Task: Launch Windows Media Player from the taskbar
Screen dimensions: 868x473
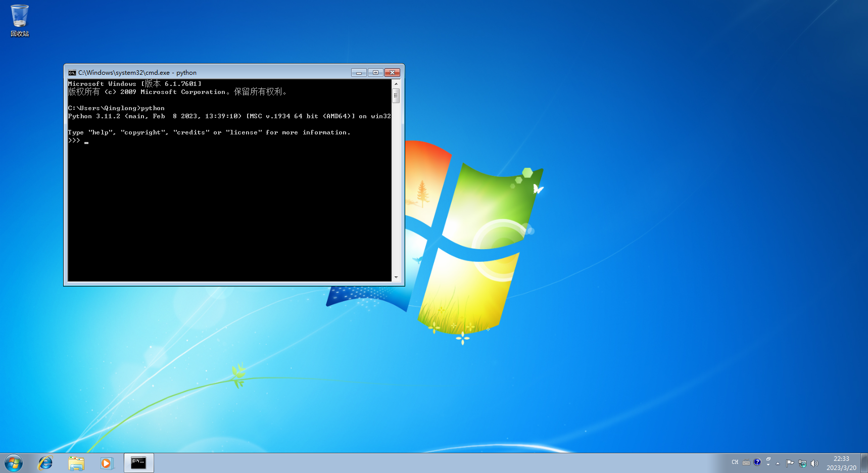Action: point(107,463)
